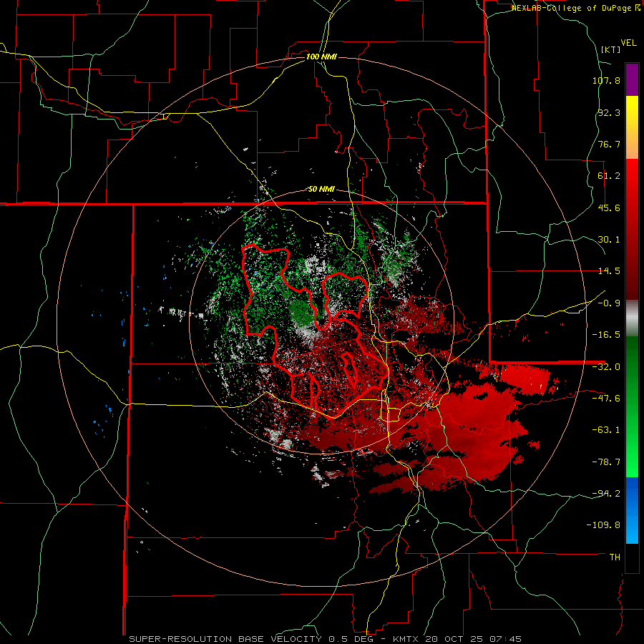Click the -47.6 legend value
The image size is (644, 644).
(606, 399)
